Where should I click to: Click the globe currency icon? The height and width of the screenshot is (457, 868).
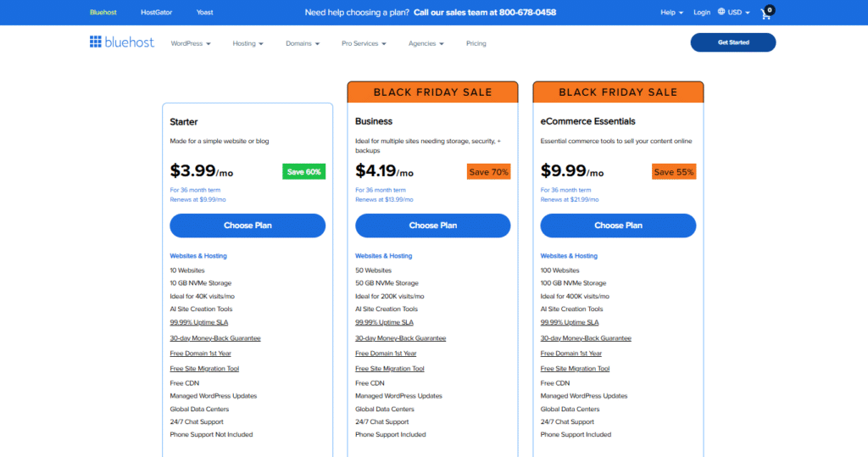(x=721, y=12)
